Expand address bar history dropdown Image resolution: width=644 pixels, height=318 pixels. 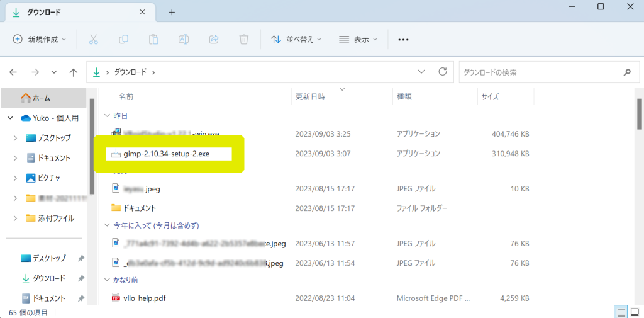[x=421, y=72]
